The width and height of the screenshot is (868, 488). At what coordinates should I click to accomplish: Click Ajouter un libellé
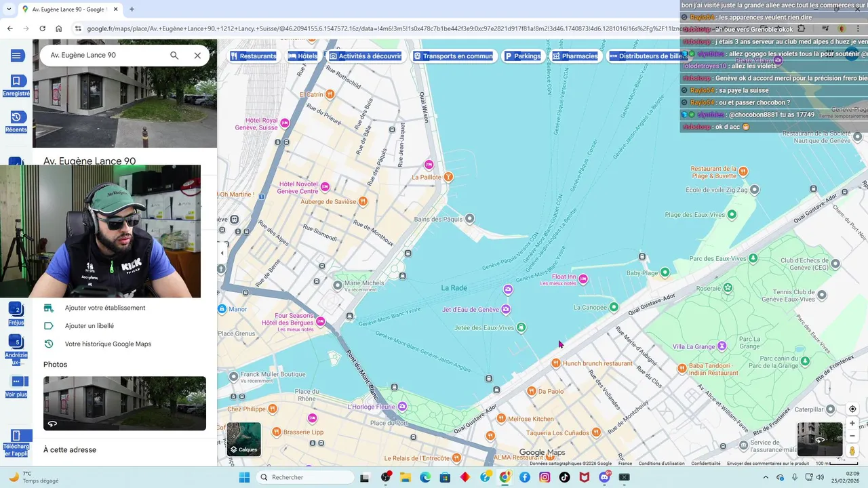tap(89, 326)
